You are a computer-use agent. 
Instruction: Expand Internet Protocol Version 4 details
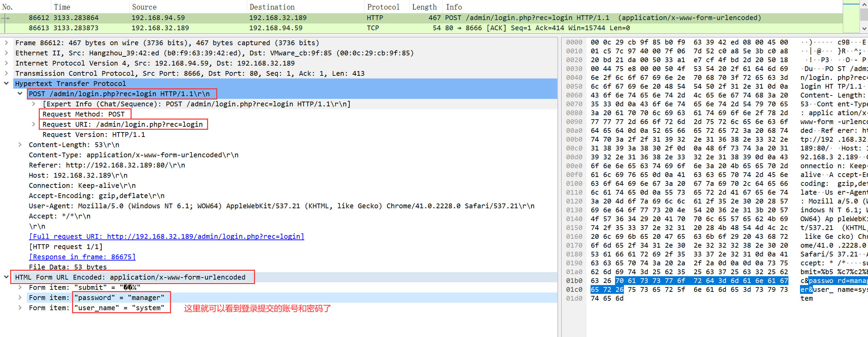pos(6,63)
